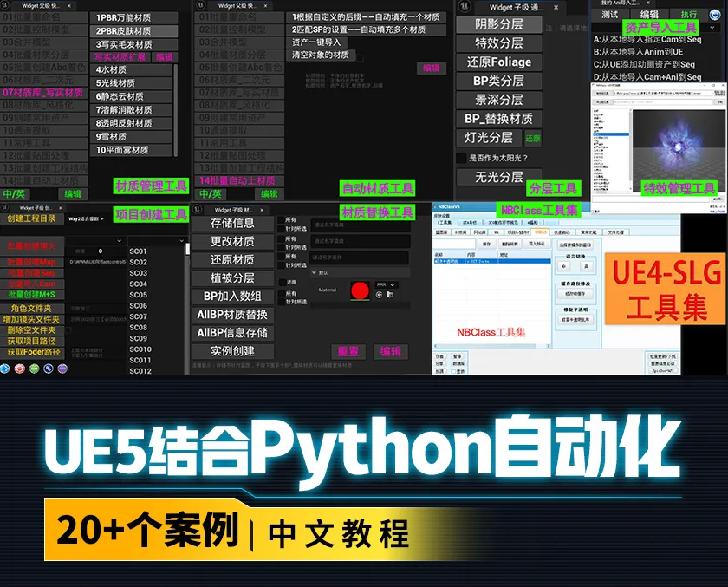
Task: Select option A:从本地导入指定Cam到Seq
Action: (647, 40)
